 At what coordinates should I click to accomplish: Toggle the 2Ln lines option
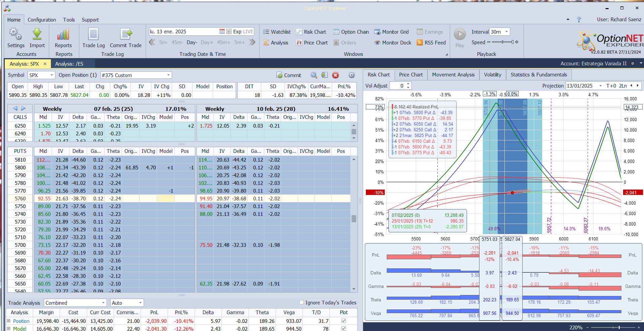(x=623, y=86)
